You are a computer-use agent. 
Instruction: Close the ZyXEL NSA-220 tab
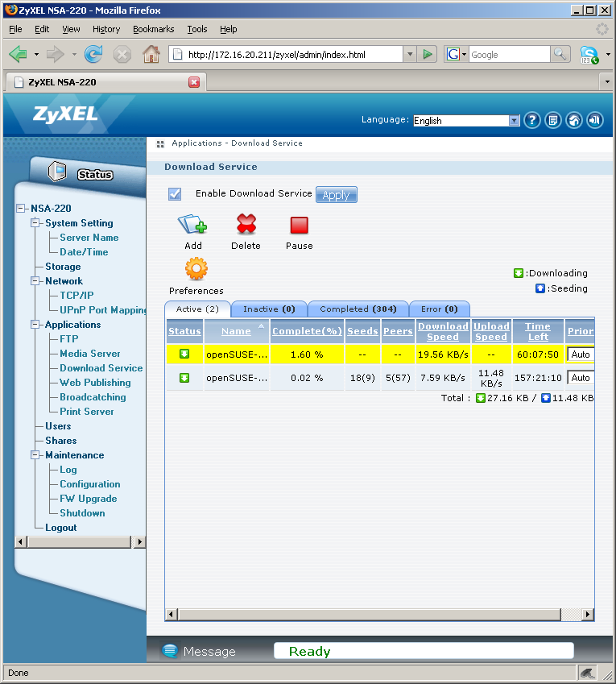(194, 82)
